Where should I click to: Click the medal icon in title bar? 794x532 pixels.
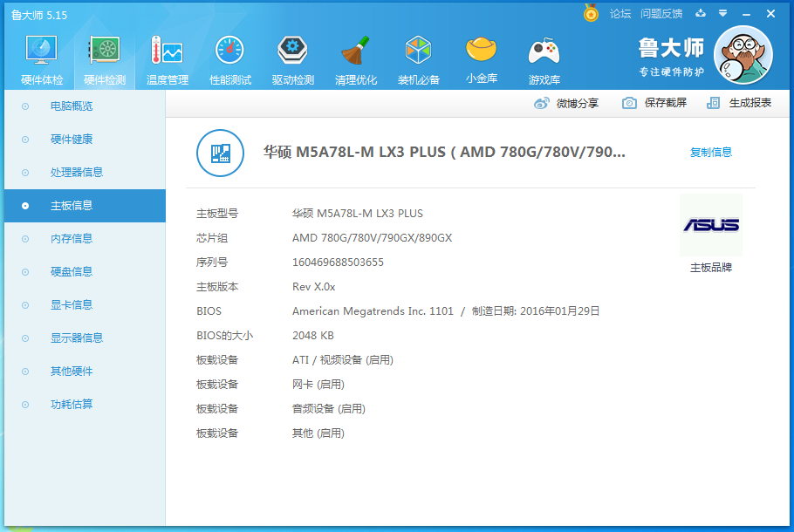point(591,13)
